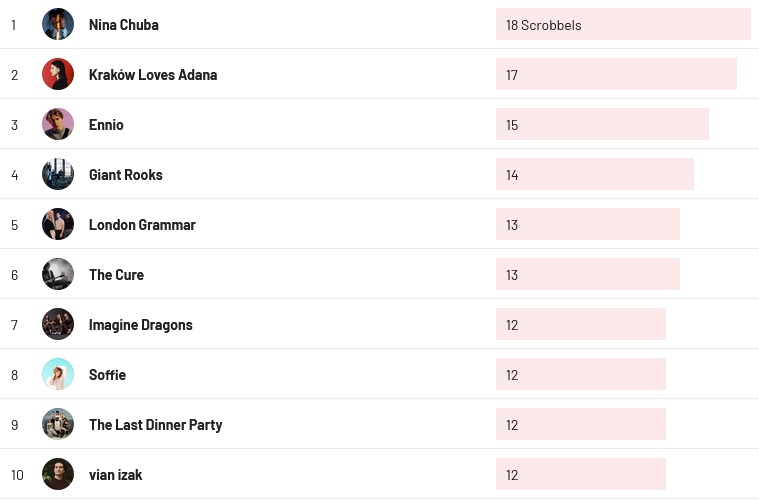
Task: Click the 18 Scrobbels bar
Action: coord(623,24)
